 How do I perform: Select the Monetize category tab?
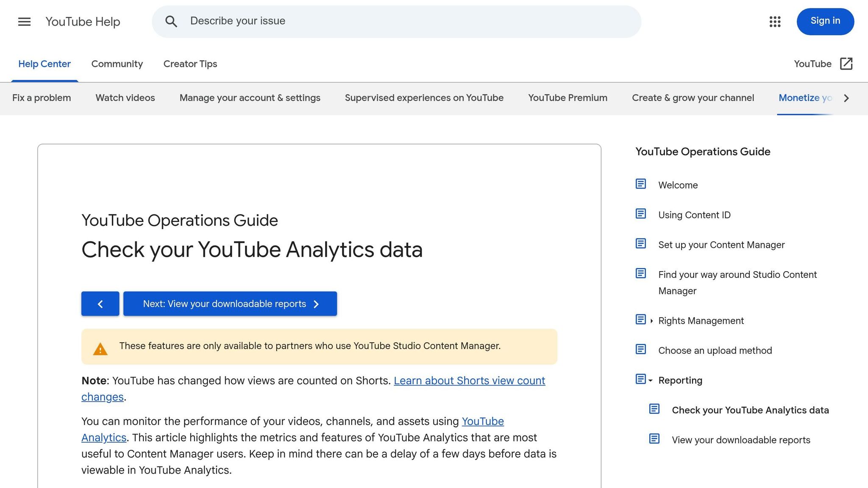[x=805, y=98]
